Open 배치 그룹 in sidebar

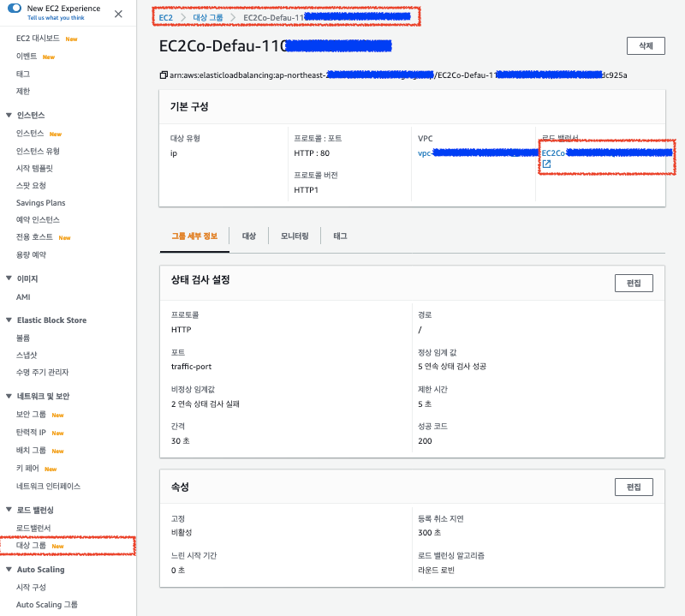pos(31,451)
